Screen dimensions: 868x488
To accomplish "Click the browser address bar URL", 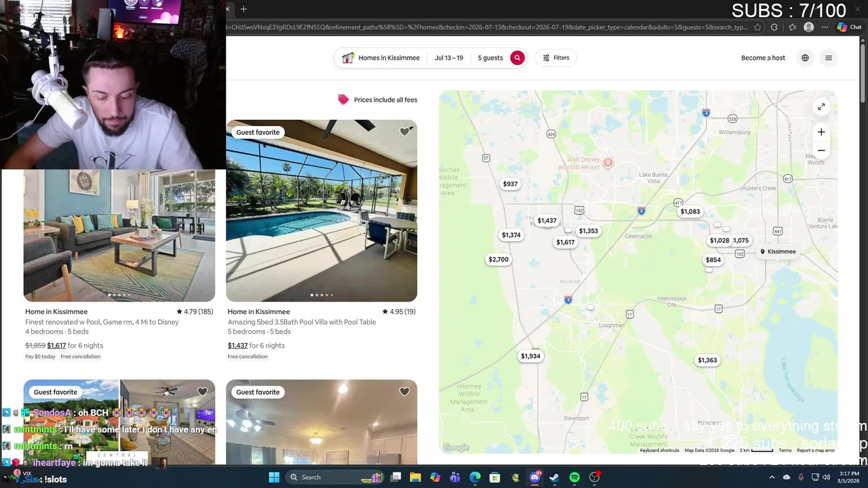I will (x=487, y=27).
